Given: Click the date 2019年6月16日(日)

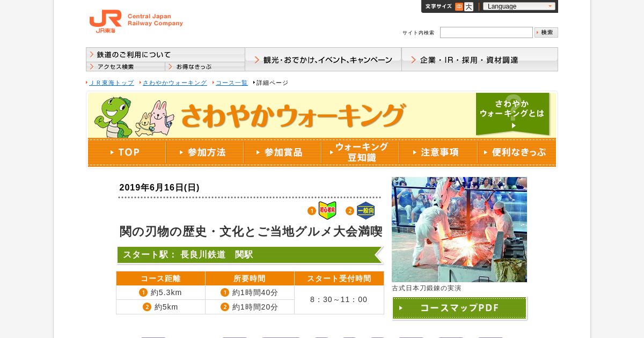Looking at the screenshot, I should pyautogui.click(x=159, y=187).
